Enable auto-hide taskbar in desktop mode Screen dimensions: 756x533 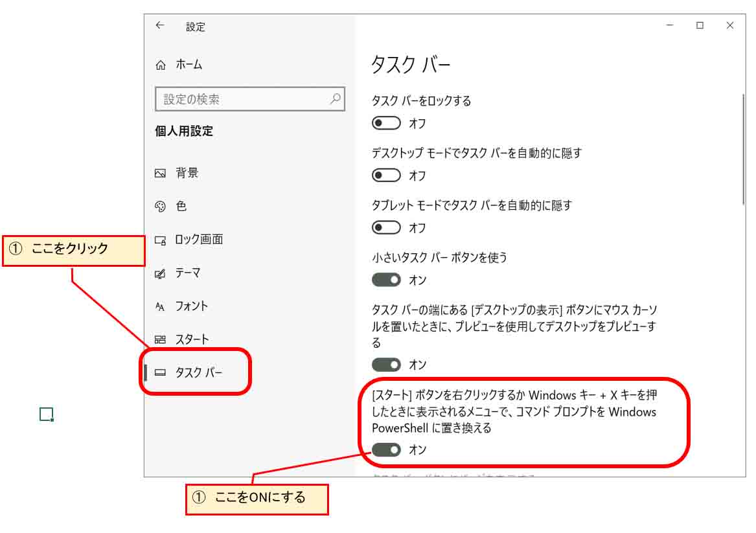click(x=386, y=176)
